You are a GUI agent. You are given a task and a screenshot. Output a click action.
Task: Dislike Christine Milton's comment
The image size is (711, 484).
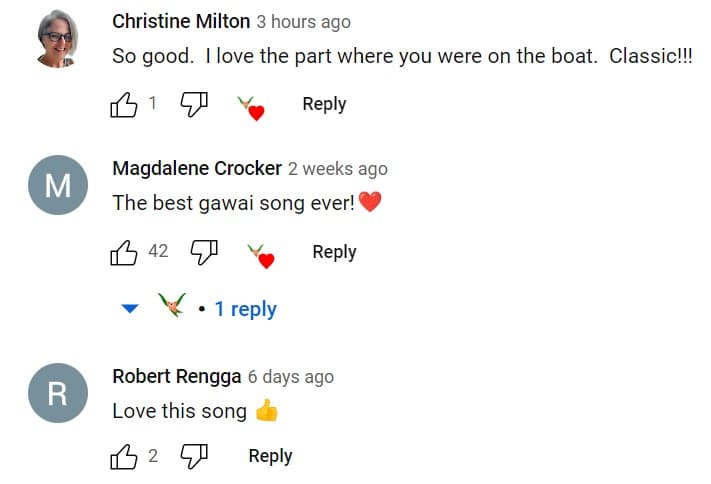tap(194, 105)
